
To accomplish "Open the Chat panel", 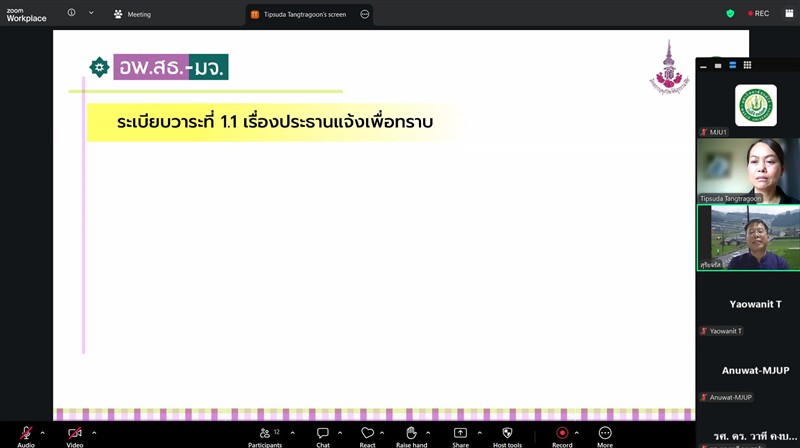I will [x=323, y=435].
